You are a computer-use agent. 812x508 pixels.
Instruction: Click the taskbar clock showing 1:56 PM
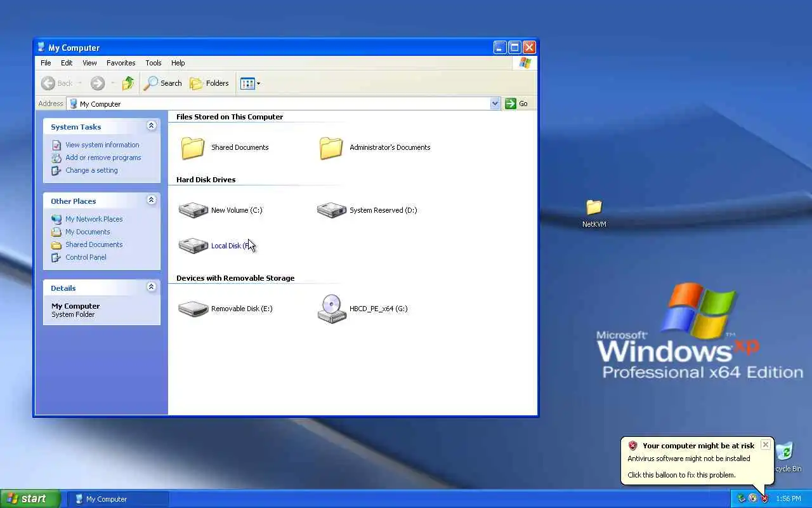coord(789,499)
